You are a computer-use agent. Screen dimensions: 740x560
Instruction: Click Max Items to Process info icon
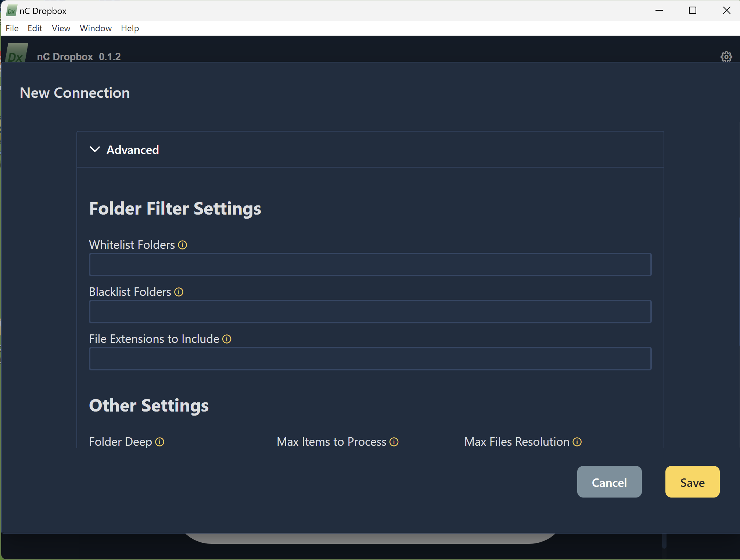click(x=394, y=442)
